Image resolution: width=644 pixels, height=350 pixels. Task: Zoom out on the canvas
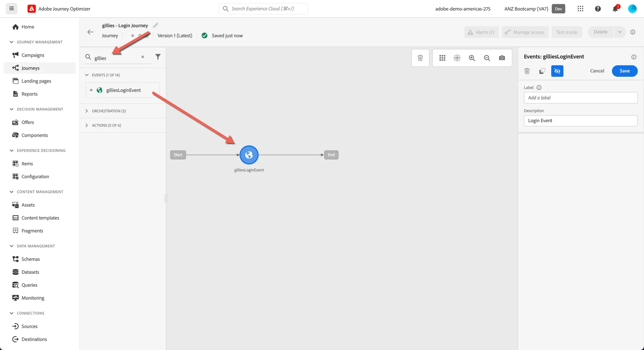tap(487, 58)
